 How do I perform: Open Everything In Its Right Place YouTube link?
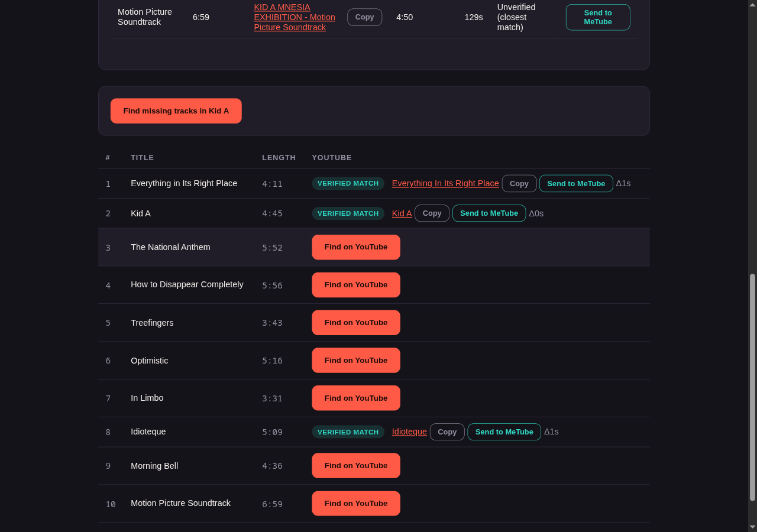click(445, 183)
